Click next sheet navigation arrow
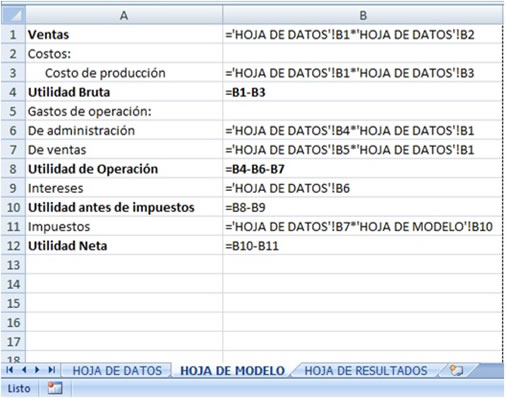This screenshot has width=506, height=398. click(x=37, y=370)
